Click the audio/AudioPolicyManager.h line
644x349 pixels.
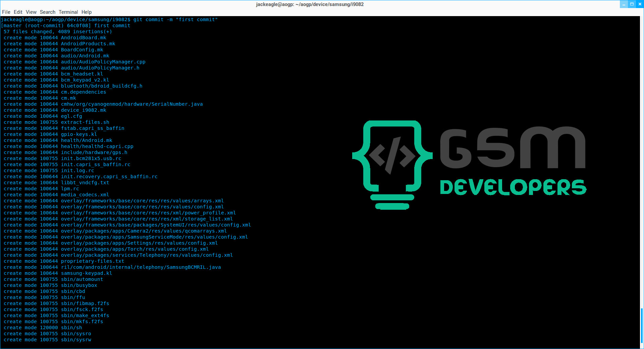click(71, 68)
